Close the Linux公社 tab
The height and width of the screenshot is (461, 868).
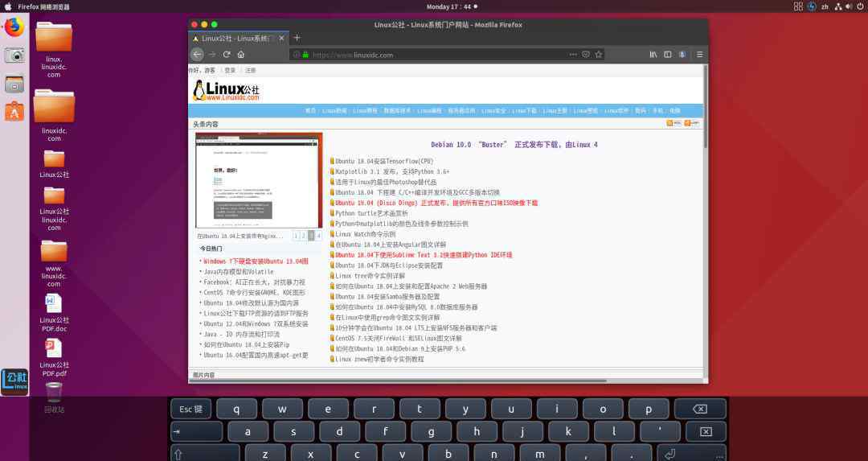click(281, 39)
